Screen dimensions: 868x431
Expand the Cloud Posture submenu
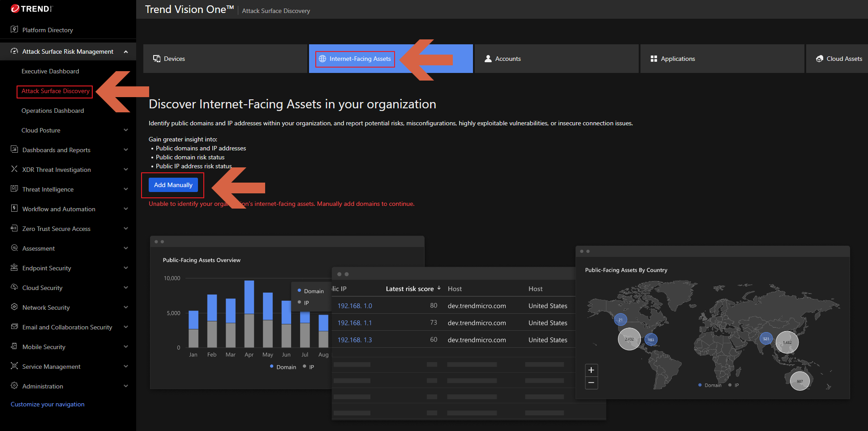click(126, 130)
